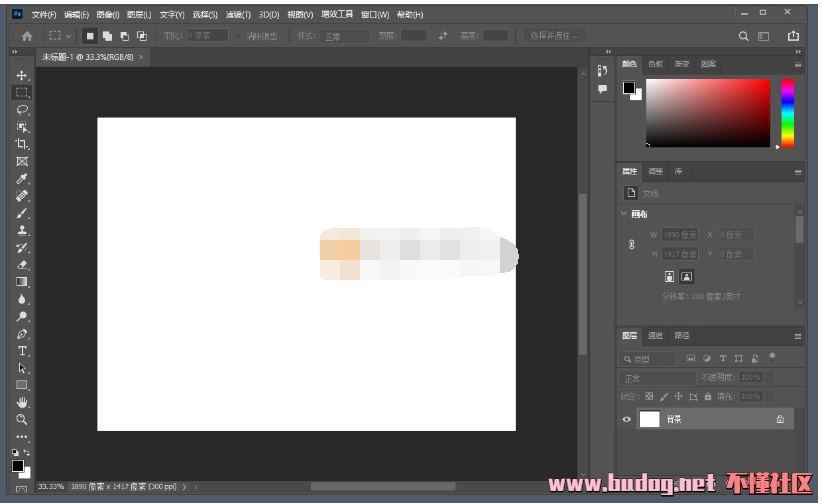
Task: Open the Properties panel options menu
Action: pyautogui.click(x=798, y=172)
